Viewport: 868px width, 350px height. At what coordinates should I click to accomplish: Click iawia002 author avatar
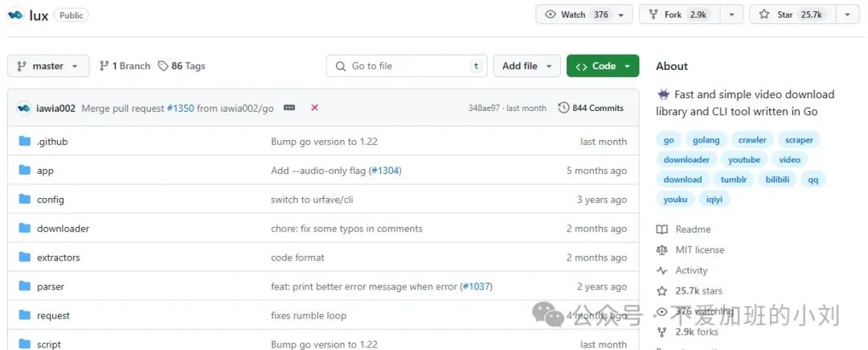23,108
